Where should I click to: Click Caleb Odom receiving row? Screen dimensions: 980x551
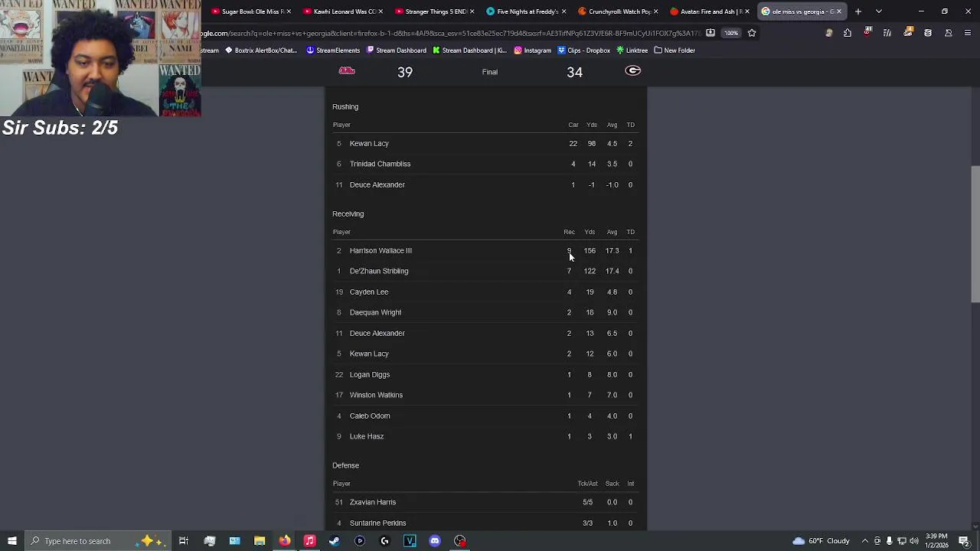[x=485, y=416]
